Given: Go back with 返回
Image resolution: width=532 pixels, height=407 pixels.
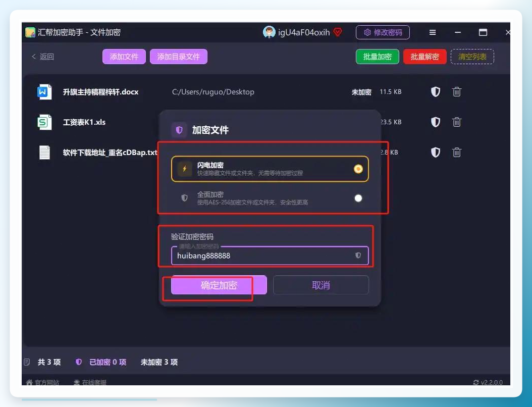Looking at the screenshot, I should pos(43,57).
